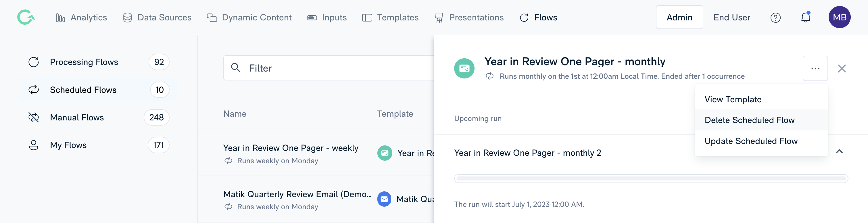Collapse the monthly 2 run section
Viewport: 868px width, 223px height.
(x=839, y=151)
